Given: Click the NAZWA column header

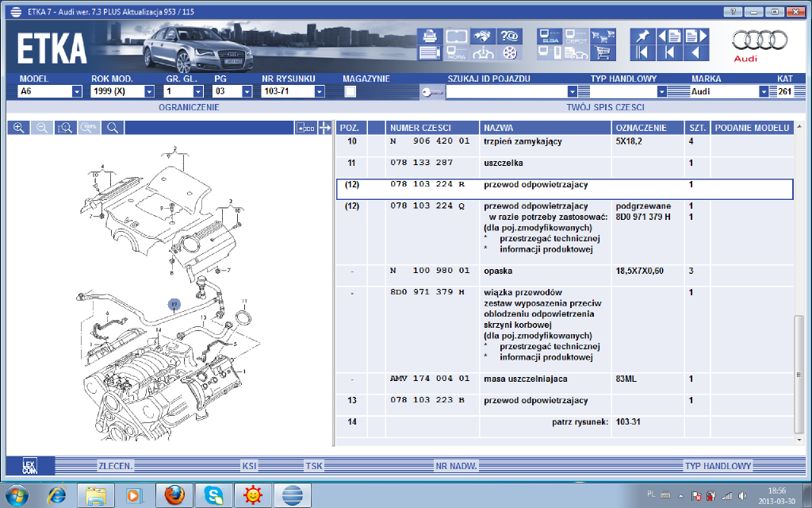Looking at the screenshot, I should coord(546,128).
